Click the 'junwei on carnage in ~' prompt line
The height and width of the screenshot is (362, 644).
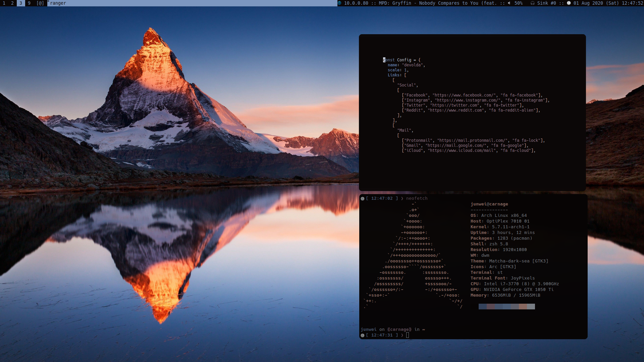[x=393, y=329]
